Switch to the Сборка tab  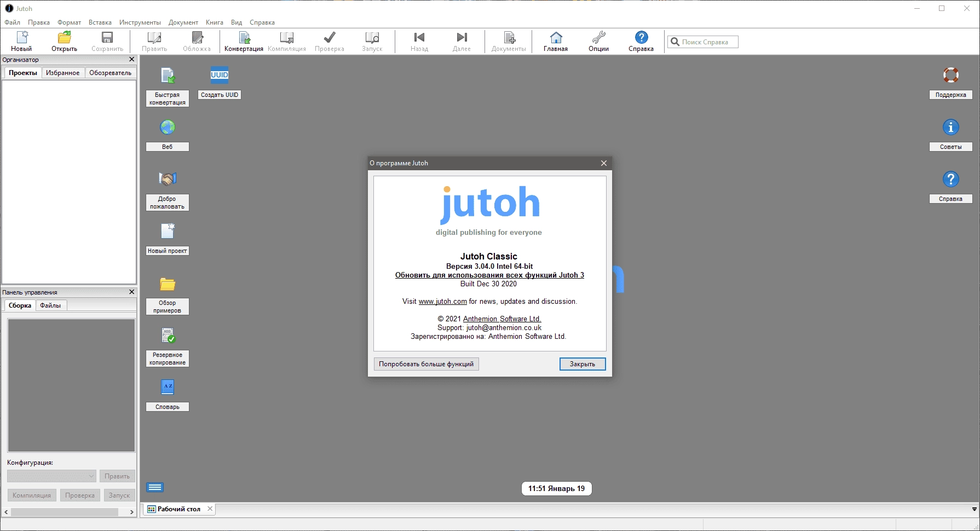pyautogui.click(x=20, y=305)
